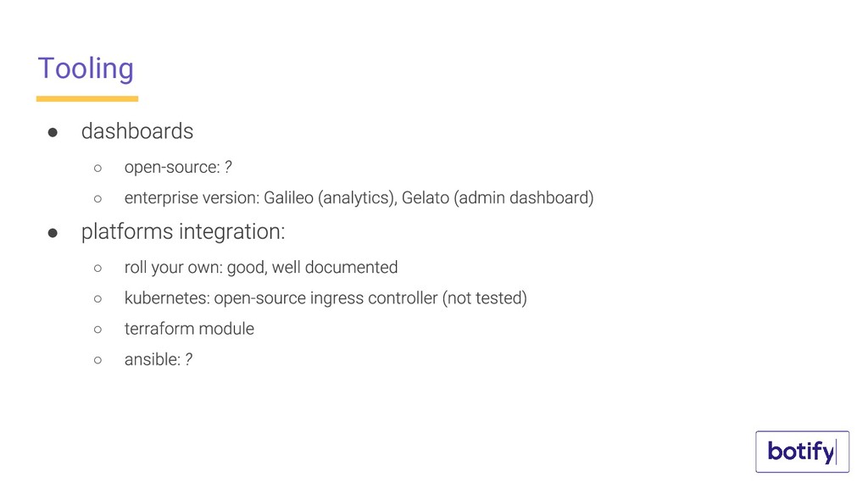Click the hollow bullet beside roll your own
The image size is (868, 488).
(98, 269)
